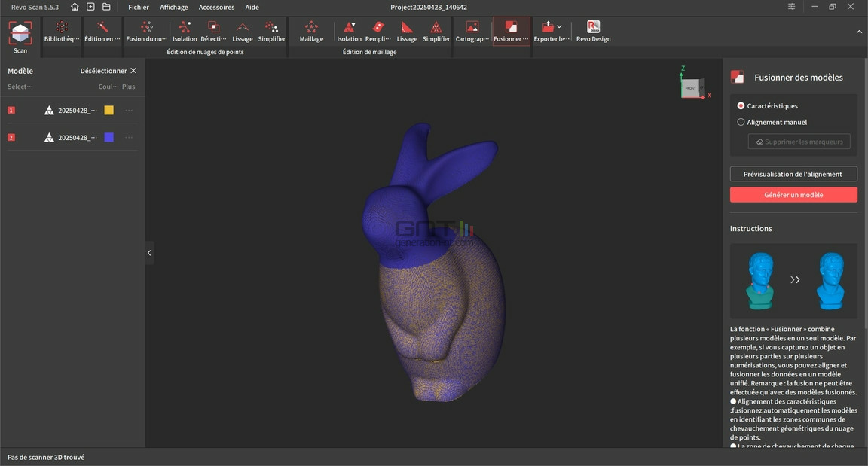
Task: Open the Cartographie texture tool
Action: tap(472, 32)
